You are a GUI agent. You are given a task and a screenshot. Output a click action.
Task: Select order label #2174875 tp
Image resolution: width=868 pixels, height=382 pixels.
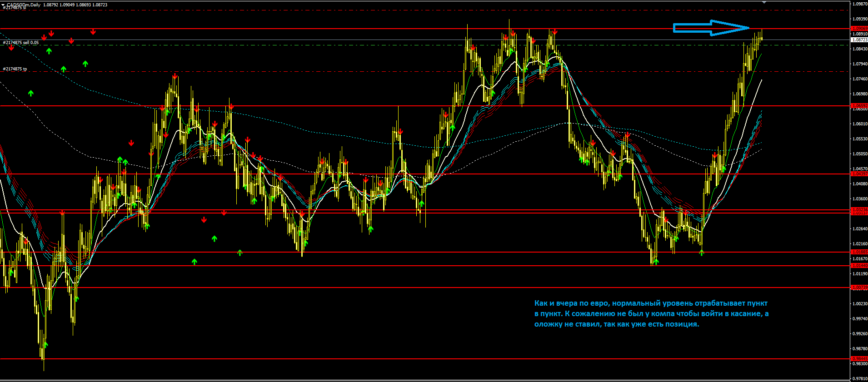tap(15, 69)
